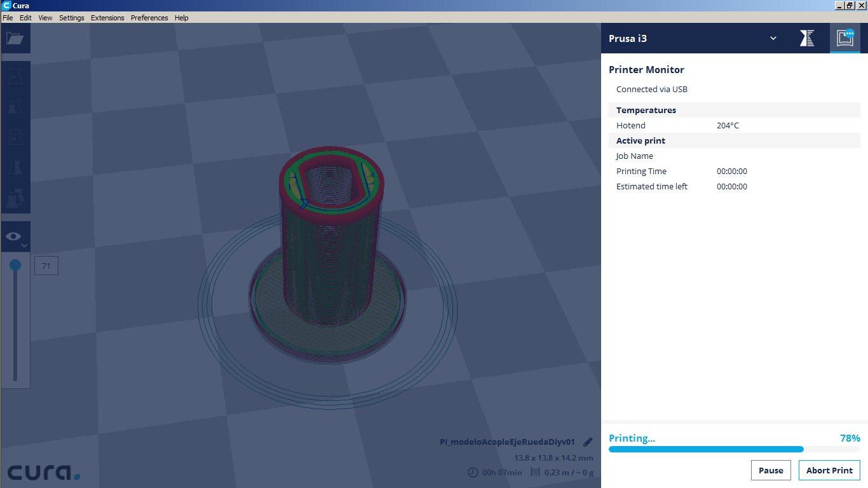
Task: Click the Printer Monitor heading
Action: (646, 70)
